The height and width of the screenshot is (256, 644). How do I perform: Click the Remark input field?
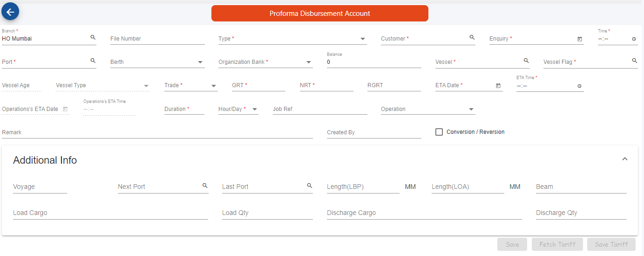(157, 132)
